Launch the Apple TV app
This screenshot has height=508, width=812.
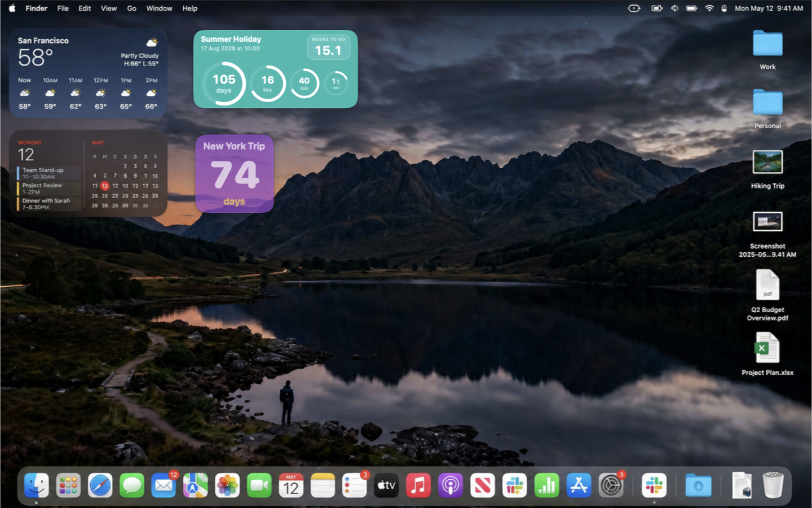point(386,485)
